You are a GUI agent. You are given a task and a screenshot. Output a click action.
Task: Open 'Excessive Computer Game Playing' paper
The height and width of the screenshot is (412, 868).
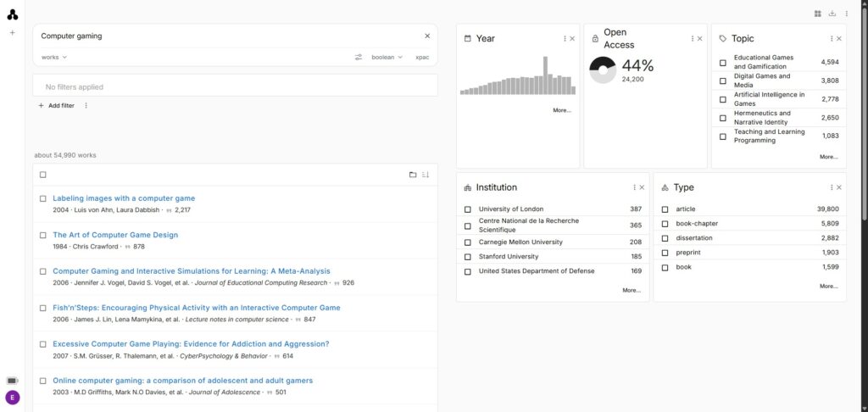point(191,344)
